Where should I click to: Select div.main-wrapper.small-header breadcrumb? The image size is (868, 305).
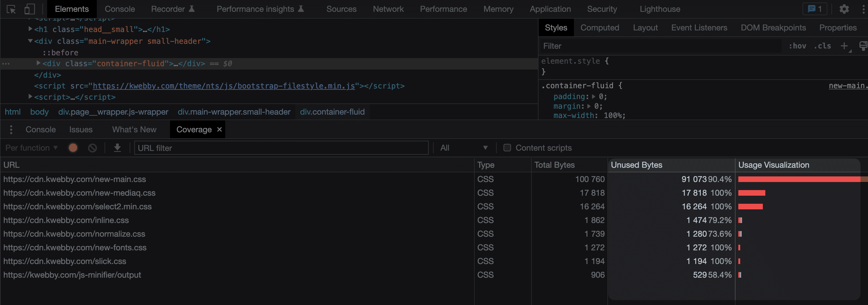click(234, 112)
